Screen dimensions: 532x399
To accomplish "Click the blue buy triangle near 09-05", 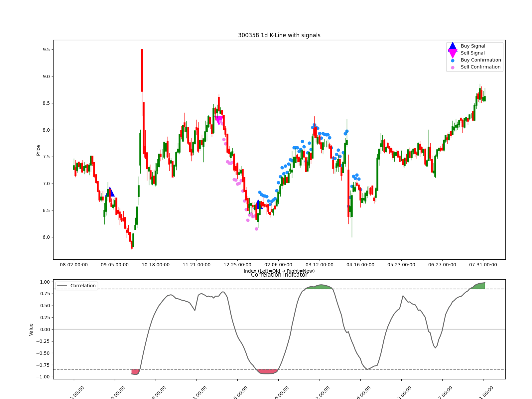I will [110, 192].
